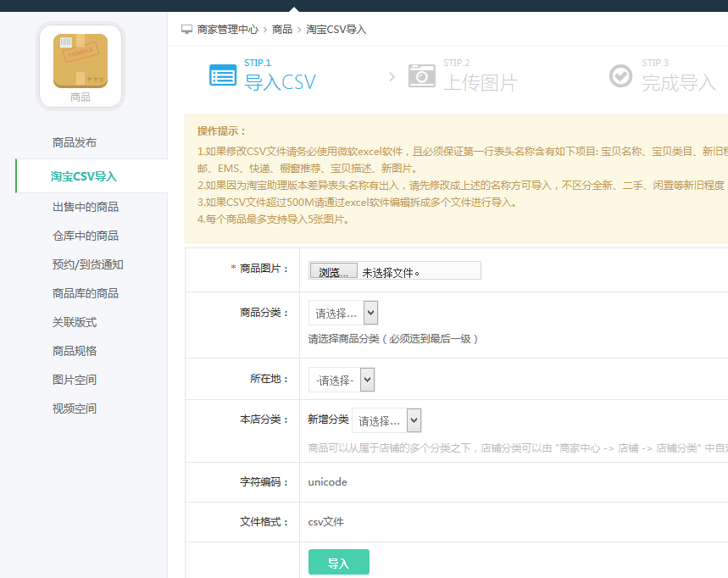Open 图片空间 in the sidebar
Screen dimensions: 728x578
[x=75, y=380]
